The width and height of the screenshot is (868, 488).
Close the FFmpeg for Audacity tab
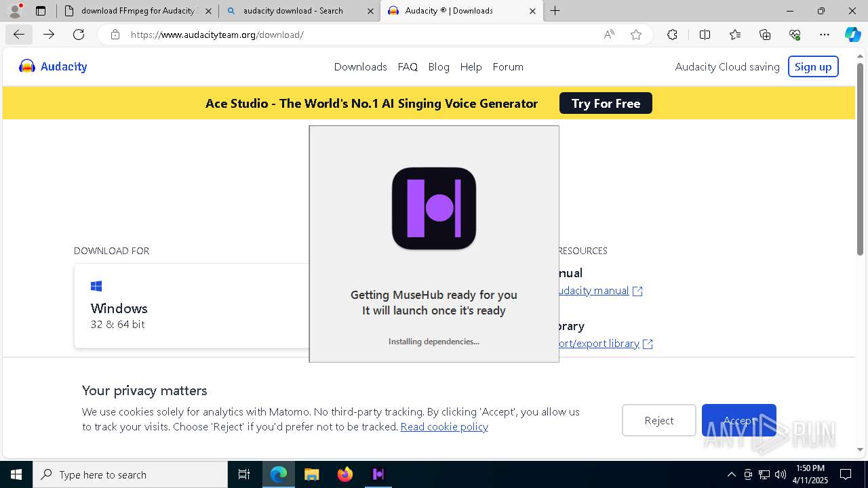tap(208, 11)
